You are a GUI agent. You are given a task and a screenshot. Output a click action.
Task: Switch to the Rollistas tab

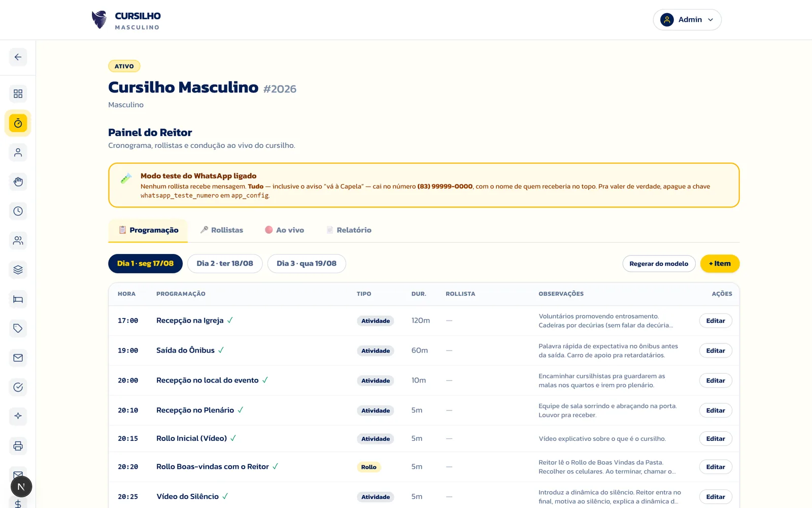(221, 230)
